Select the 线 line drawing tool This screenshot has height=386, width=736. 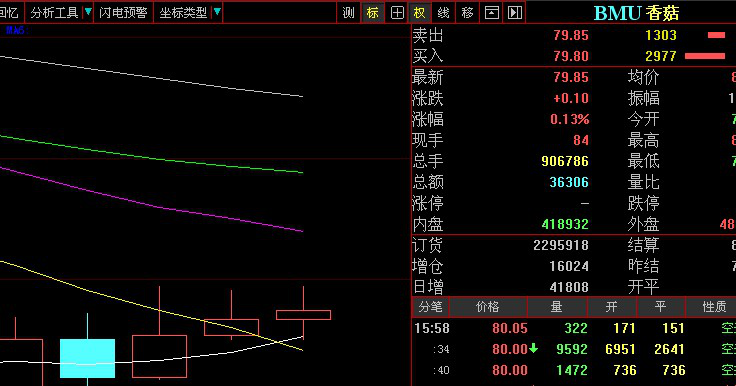pos(444,12)
